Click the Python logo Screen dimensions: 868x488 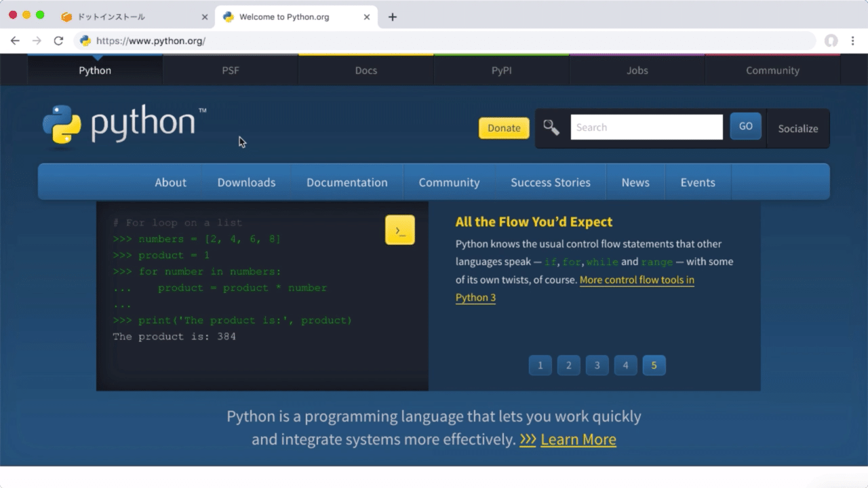[x=125, y=125]
